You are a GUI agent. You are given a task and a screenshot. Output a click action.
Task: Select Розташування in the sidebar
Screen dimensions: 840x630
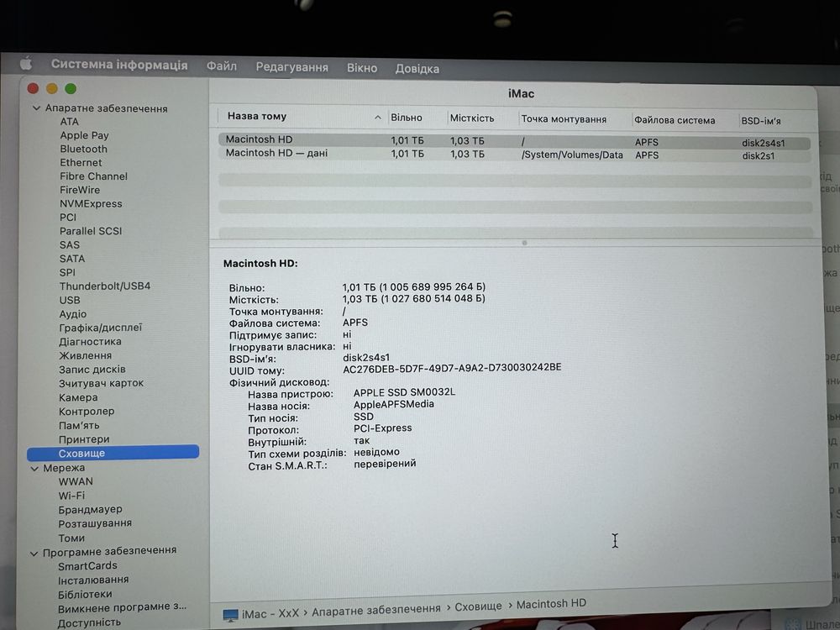pos(95,523)
